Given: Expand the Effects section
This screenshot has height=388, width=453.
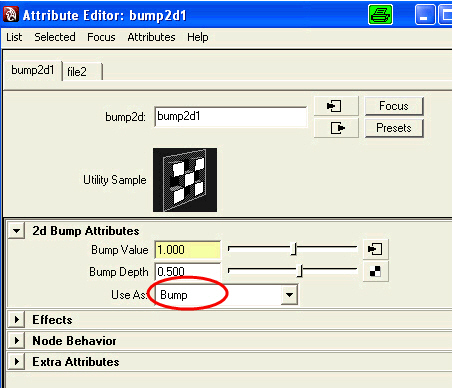Looking at the screenshot, I should (x=16, y=320).
